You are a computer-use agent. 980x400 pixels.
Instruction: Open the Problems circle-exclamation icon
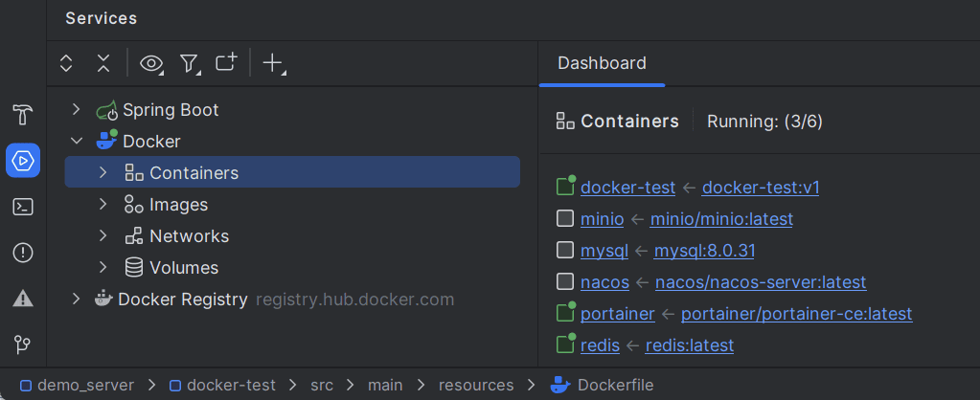pos(23,253)
